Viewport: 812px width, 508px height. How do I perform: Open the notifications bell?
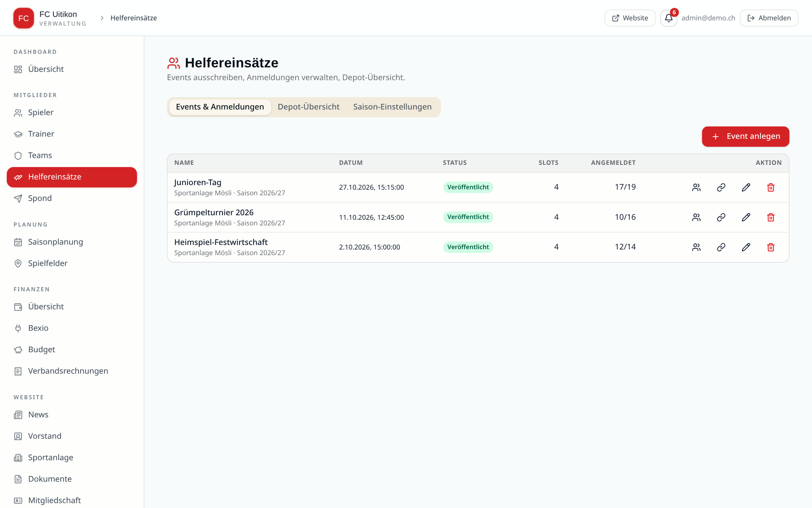pos(668,18)
